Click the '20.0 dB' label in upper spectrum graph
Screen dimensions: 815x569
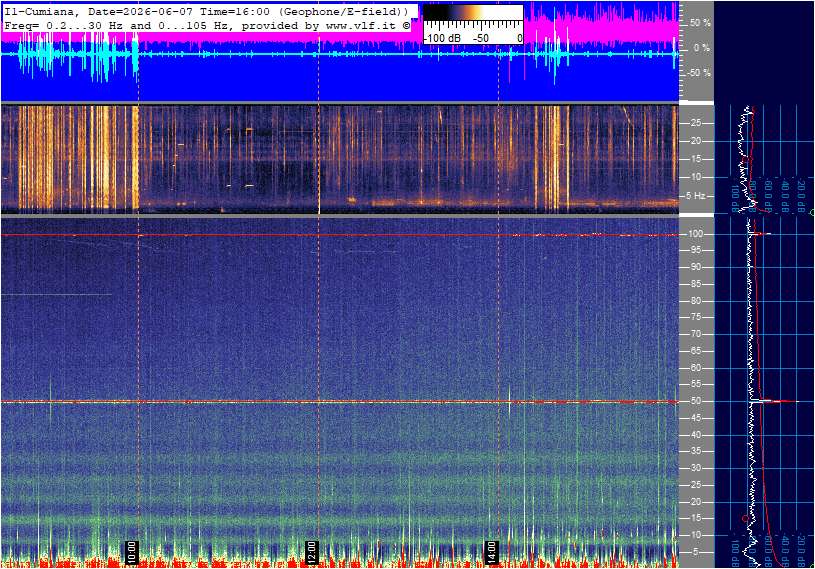(x=801, y=196)
